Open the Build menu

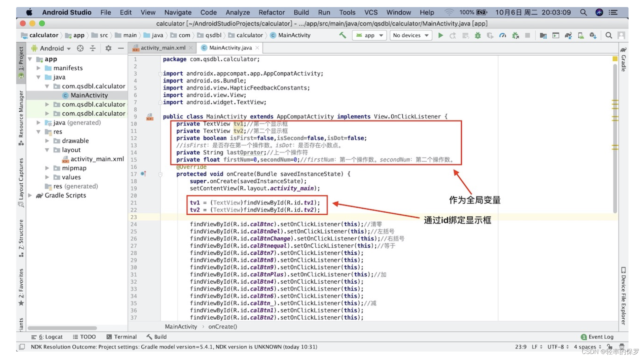click(301, 12)
